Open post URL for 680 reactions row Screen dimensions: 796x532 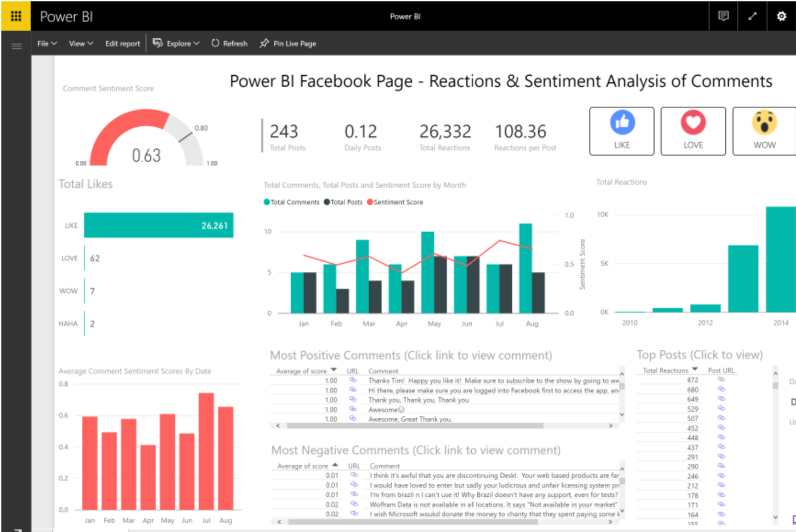coord(722,389)
